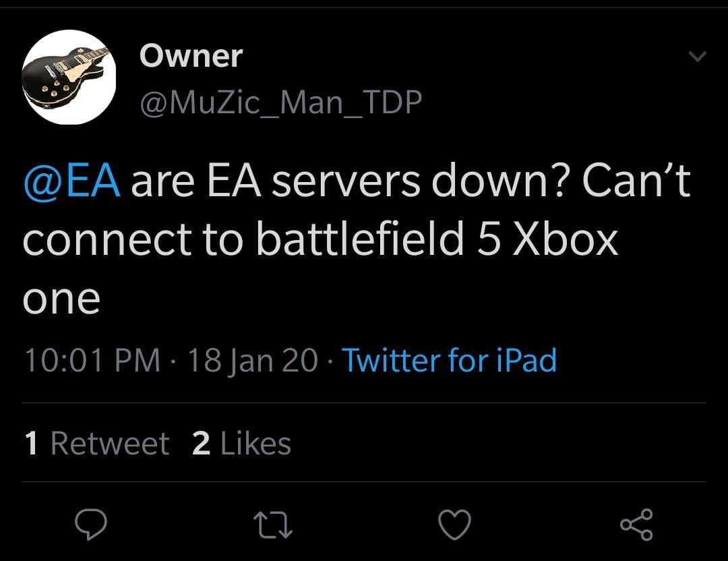The width and height of the screenshot is (728, 561).
Task: Open the @EA mention link
Action: click(x=72, y=181)
